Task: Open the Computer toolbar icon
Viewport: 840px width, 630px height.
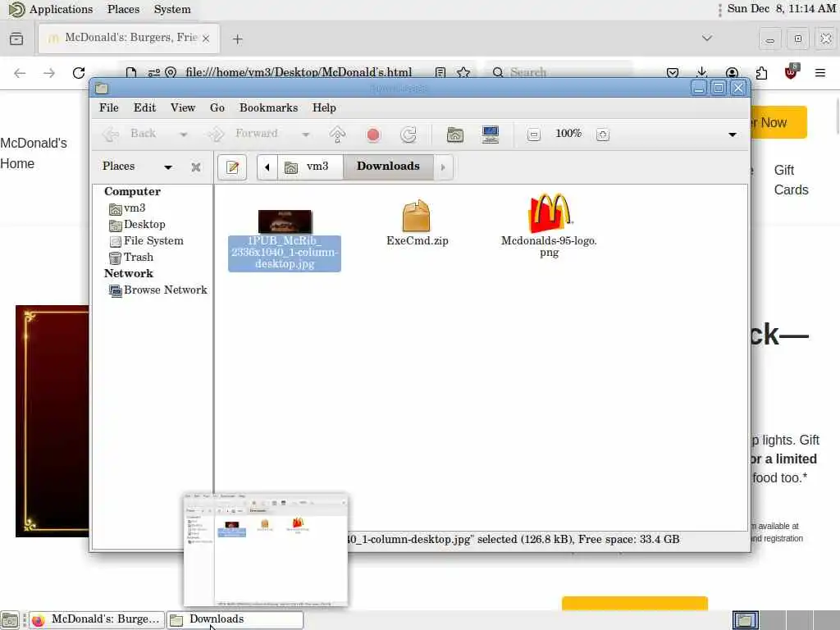Action: 491,135
